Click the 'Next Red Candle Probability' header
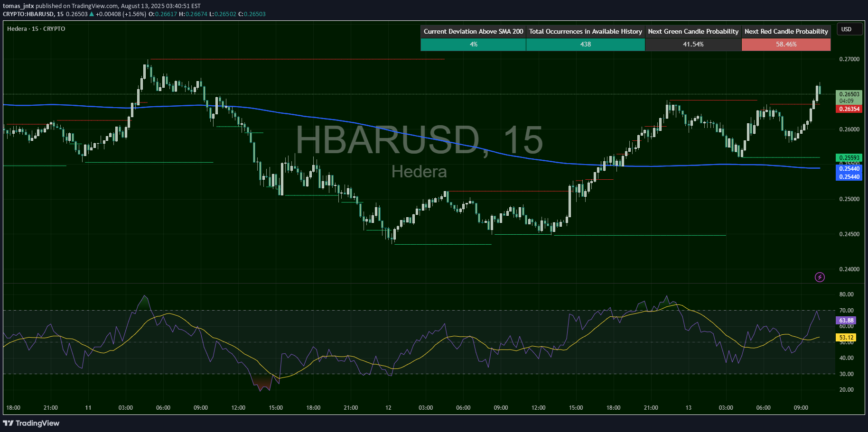868x432 pixels. 786,31
